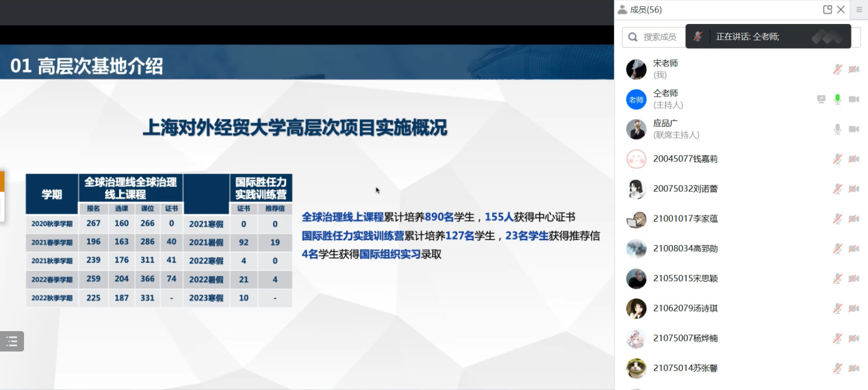
Task: Click 应品广's camera icon
Action: coord(854,129)
